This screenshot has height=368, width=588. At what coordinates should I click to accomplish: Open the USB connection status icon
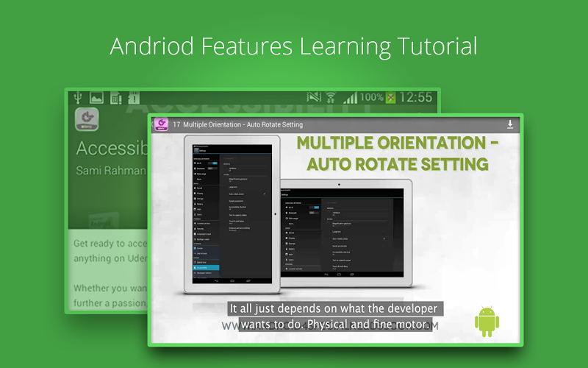point(78,98)
